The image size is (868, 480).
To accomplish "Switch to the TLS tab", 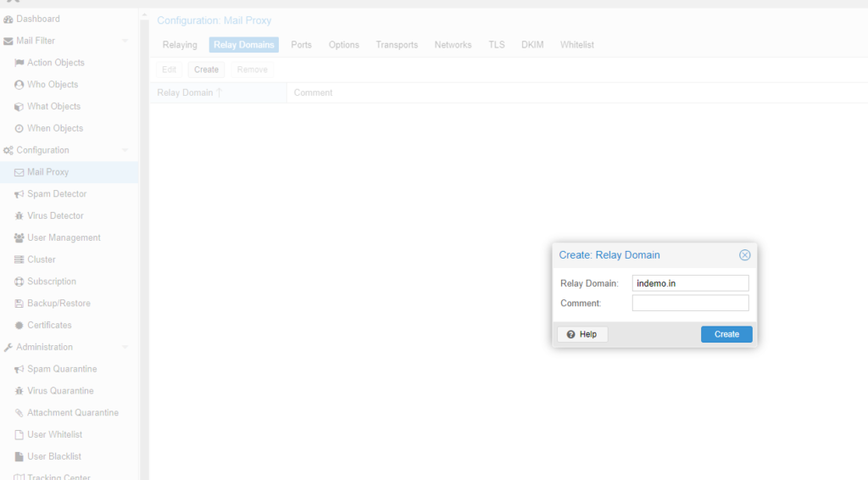I will pos(497,45).
